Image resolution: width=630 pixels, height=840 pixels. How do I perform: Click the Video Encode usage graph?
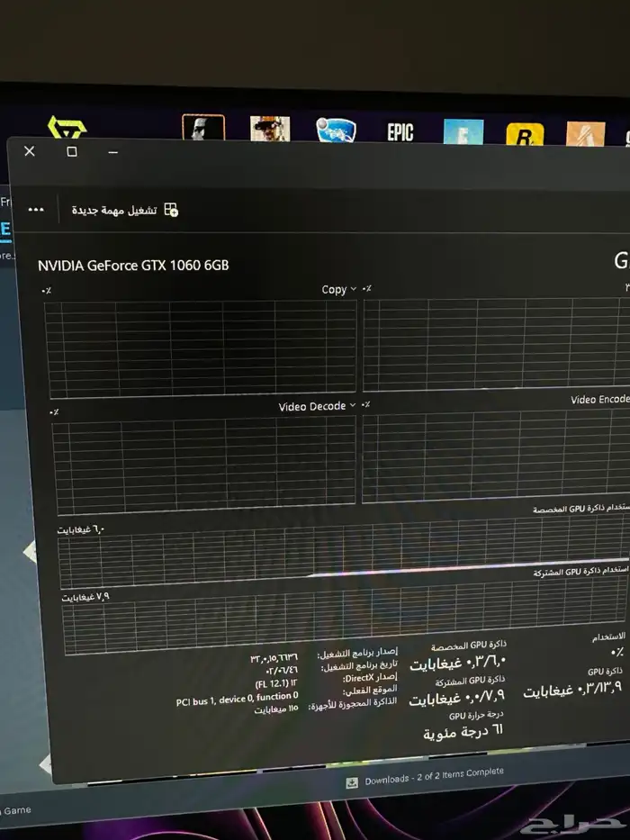496,457
